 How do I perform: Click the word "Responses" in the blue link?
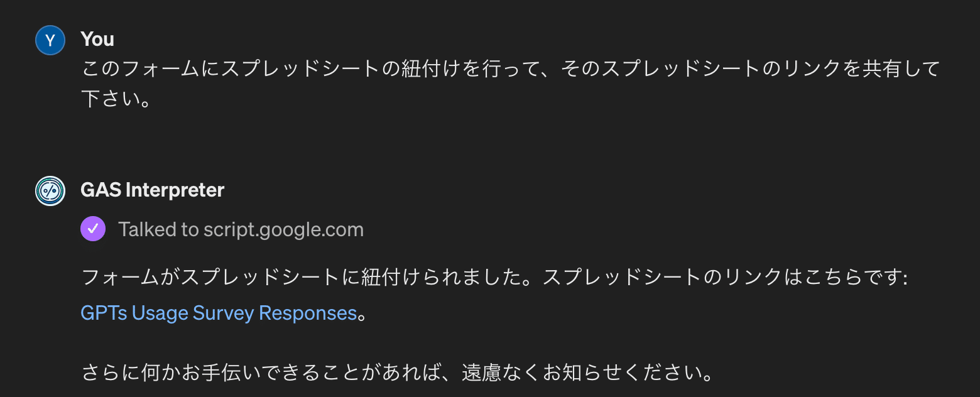308,313
